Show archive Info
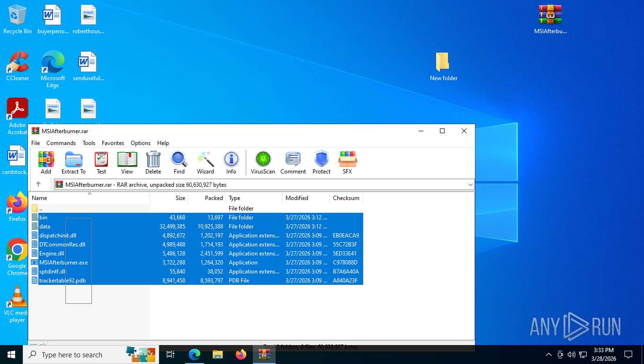The width and height of the screenshot is (644, 364). (x=231, y=163)
